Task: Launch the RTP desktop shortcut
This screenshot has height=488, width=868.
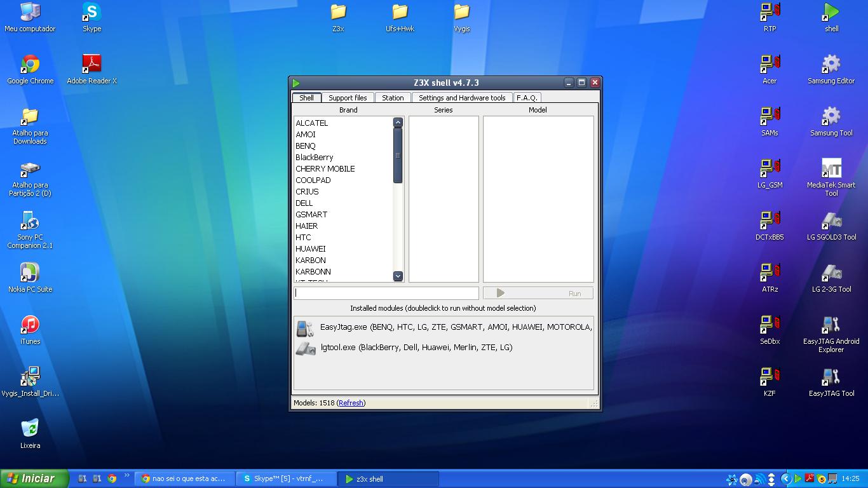Action: [770, 17]
